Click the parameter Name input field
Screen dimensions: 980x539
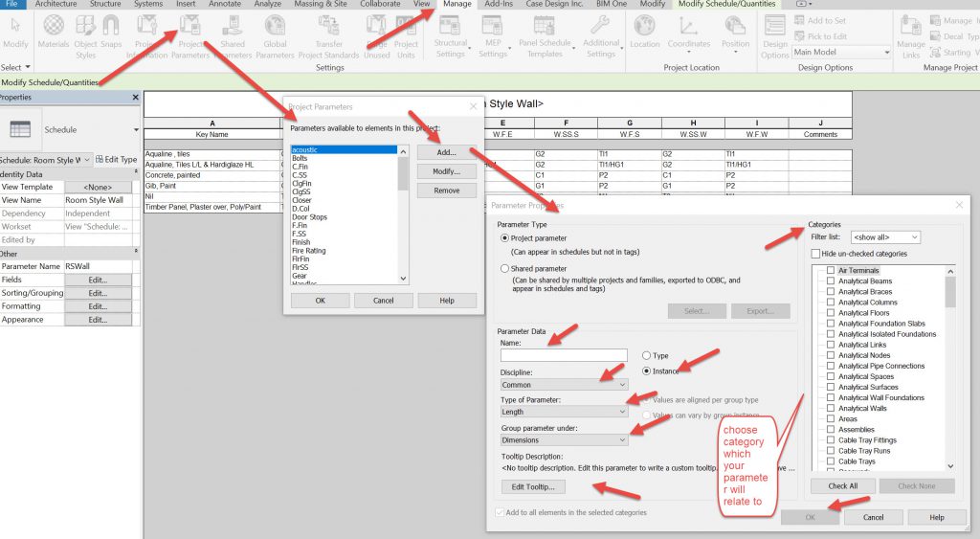click(564, 355)
